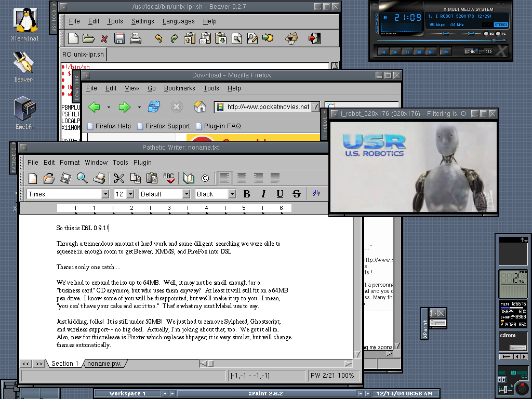Run ABC spell check in Pathetic Writer
Image resolution: width=532 pixels, height=399 pixels.
coord(169,178)
